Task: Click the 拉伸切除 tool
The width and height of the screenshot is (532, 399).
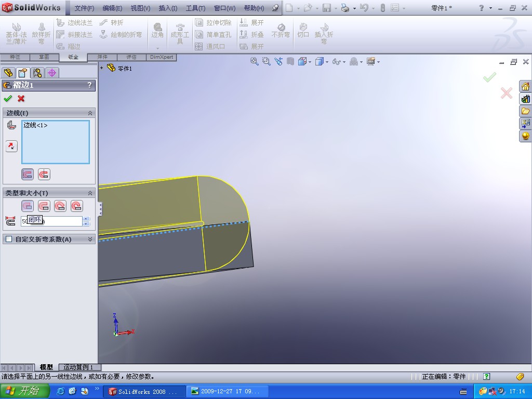Action: 214,23
